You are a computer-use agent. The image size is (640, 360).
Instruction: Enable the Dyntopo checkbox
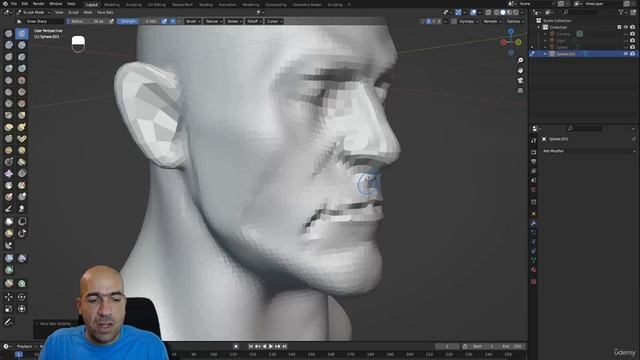[x=454, y=21]
